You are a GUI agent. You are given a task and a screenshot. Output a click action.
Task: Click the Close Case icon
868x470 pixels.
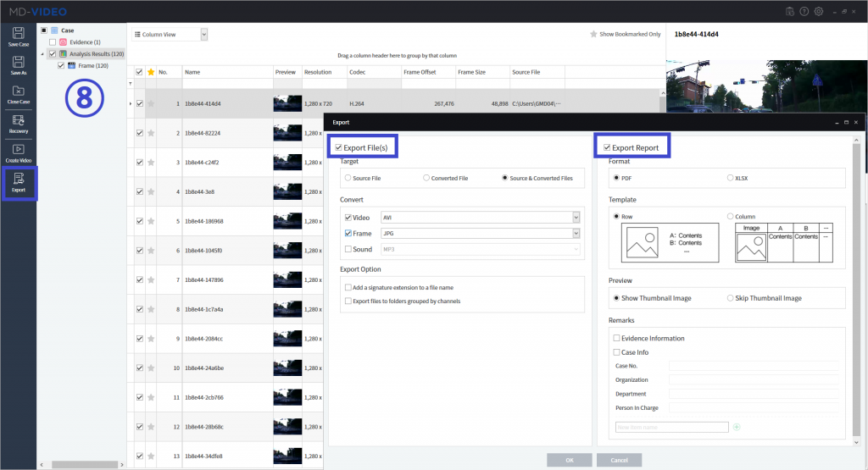tap(18, 94)
